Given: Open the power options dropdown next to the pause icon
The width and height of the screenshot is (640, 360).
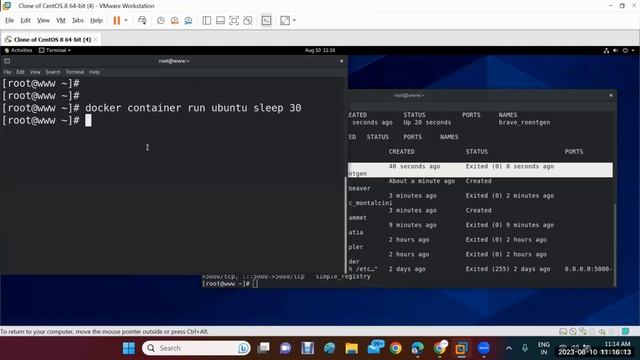Looking at the screenshot, I should 126,20.
